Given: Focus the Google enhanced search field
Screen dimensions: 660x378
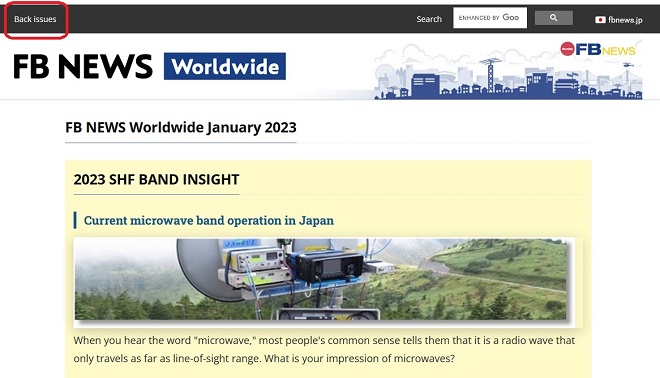Looking at the screenshot, I should pos(490,18).
